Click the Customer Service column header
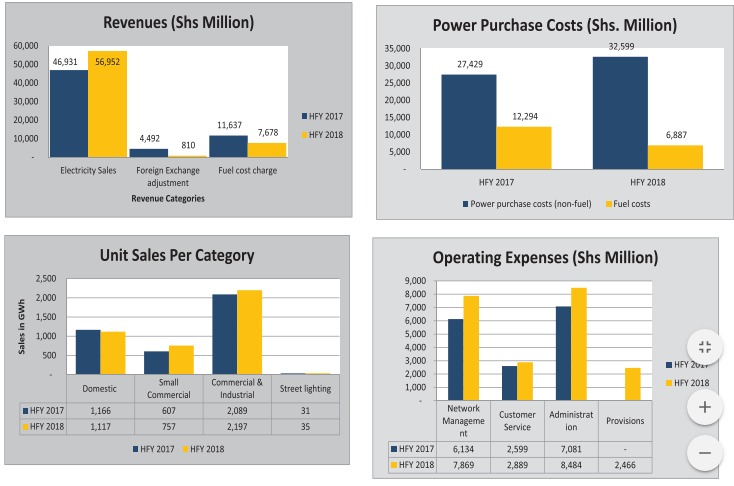Viewport: 734px width, 486px height. (x=516, y=420)
